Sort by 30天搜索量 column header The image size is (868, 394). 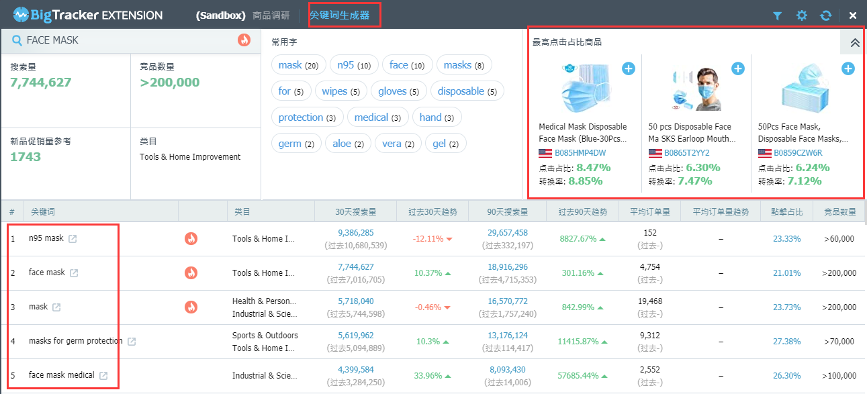[355, 211]
